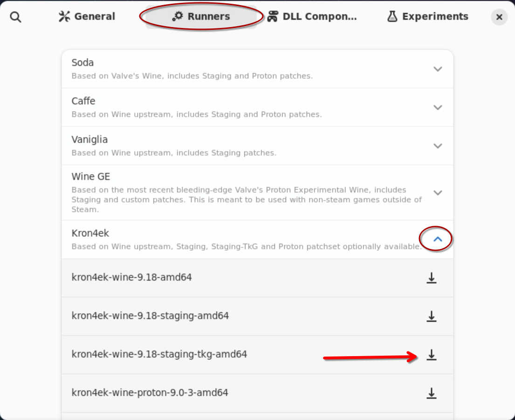Open the Runners tab
This screenshot has width=515, height=420.
[201, 17]
